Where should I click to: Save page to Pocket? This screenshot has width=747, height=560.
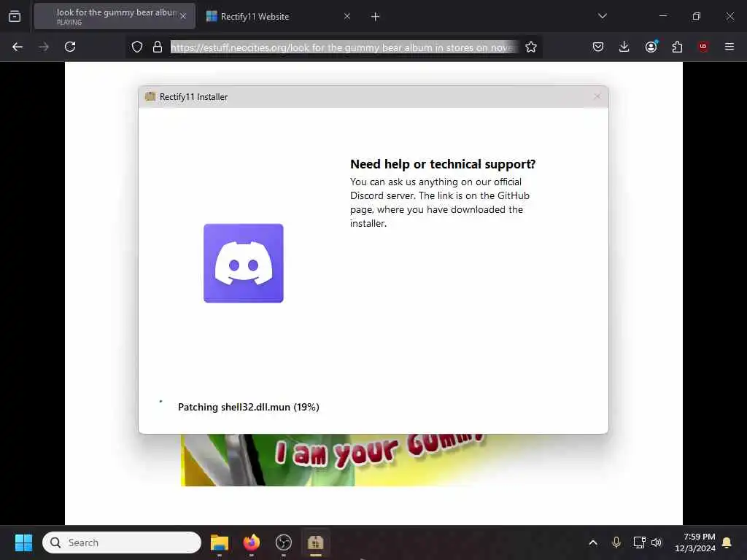click(x=598, y=47)
